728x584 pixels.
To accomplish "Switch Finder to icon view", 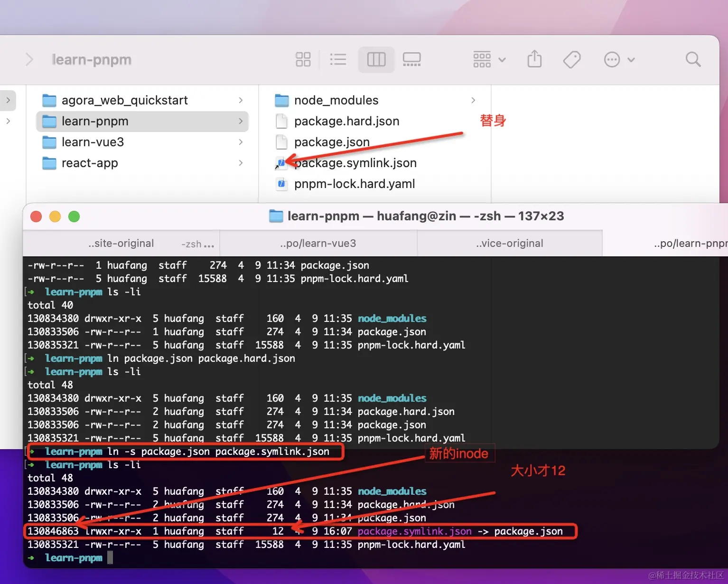I will coord(303,59).
